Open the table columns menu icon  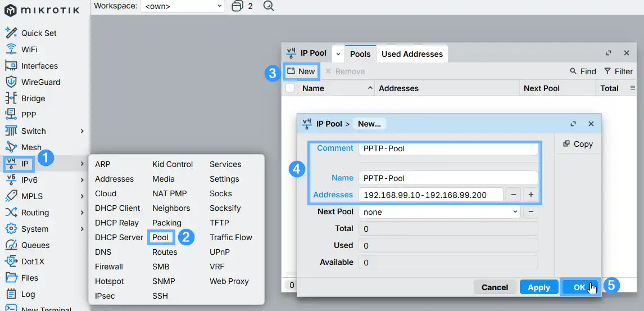[633, 88]
